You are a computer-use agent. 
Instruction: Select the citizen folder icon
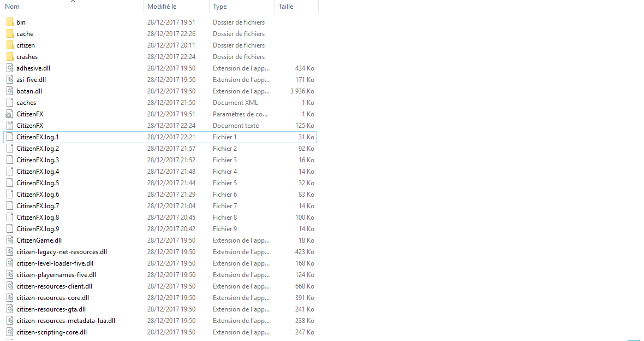(x=10, y=45)
